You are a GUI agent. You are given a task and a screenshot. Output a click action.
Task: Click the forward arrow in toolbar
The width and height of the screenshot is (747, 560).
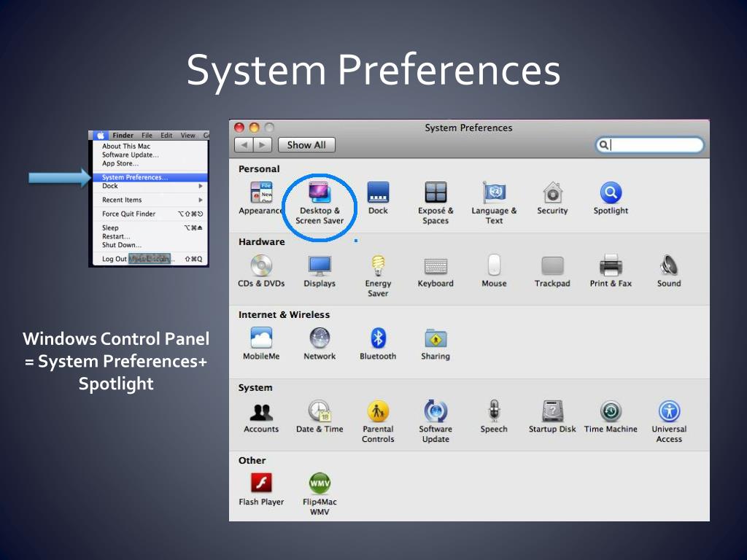coord(263,145)
